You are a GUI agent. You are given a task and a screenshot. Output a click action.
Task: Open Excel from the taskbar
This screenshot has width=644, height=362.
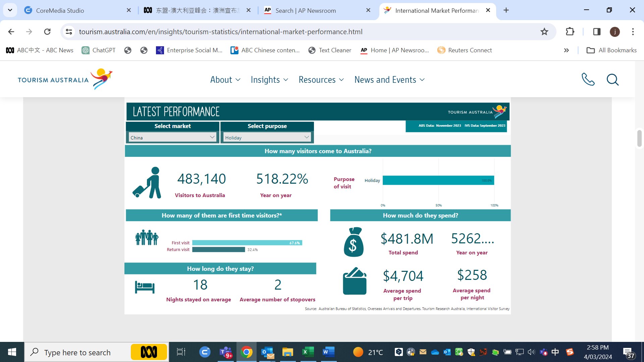(x=308, y=352)
